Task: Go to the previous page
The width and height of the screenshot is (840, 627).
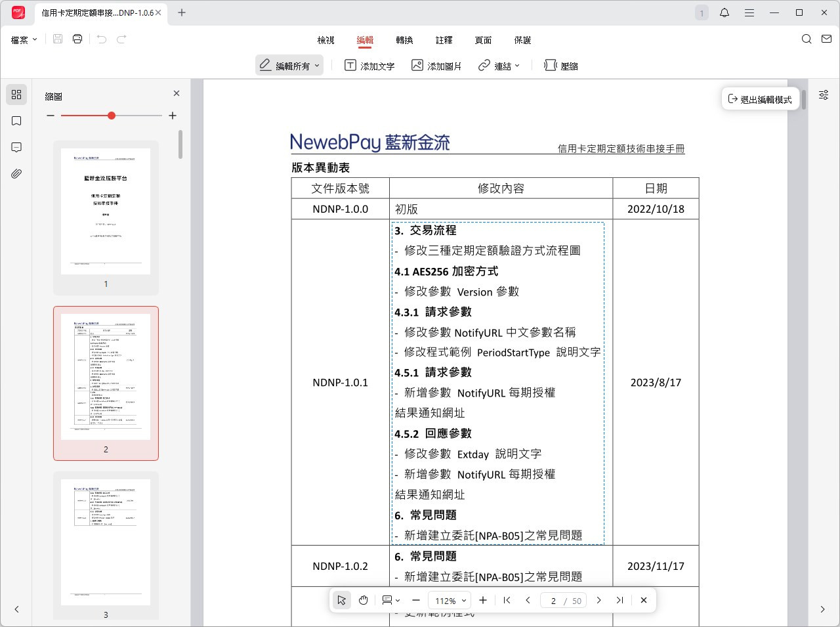Action: 528,600
